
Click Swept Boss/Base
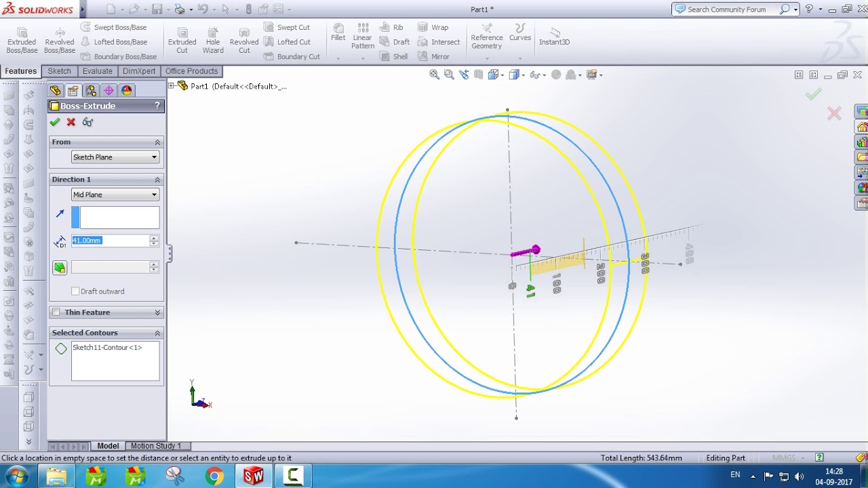(x=113, y=27)
